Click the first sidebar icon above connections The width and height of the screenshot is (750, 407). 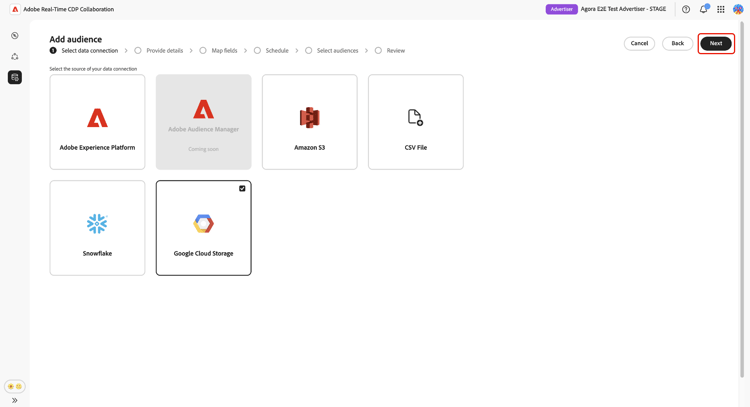coord(15,35)
